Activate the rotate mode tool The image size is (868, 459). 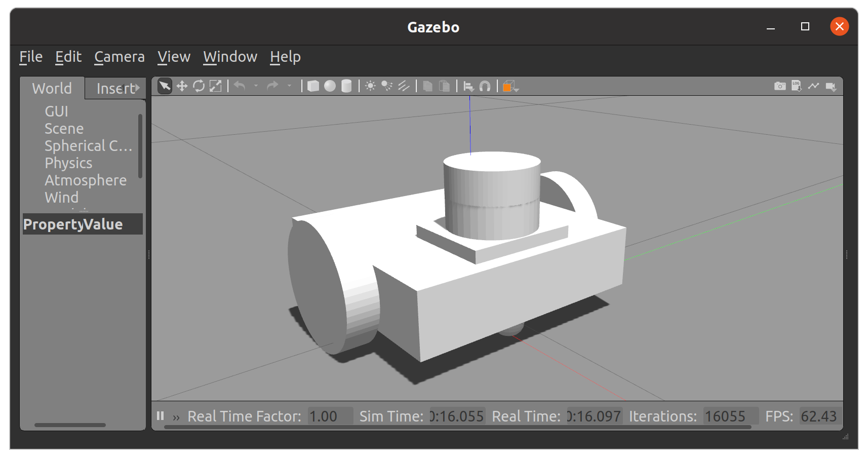click(x=199, y=86)
